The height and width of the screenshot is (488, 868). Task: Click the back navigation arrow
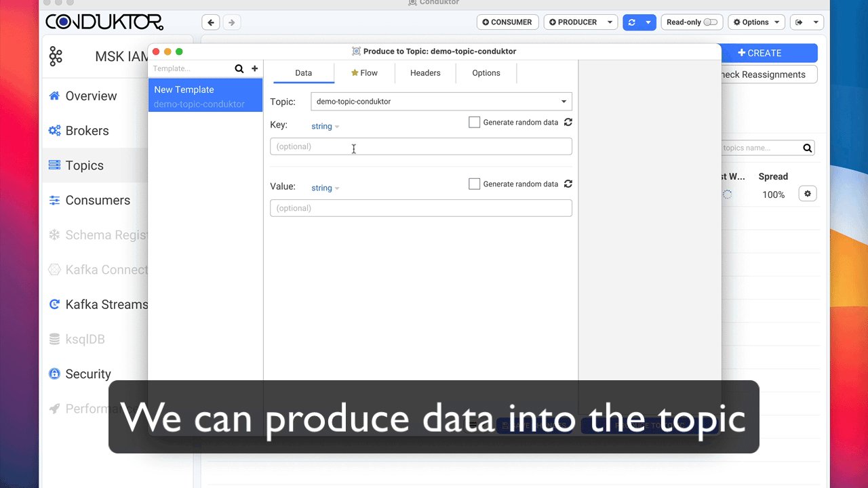click(211, 22)
